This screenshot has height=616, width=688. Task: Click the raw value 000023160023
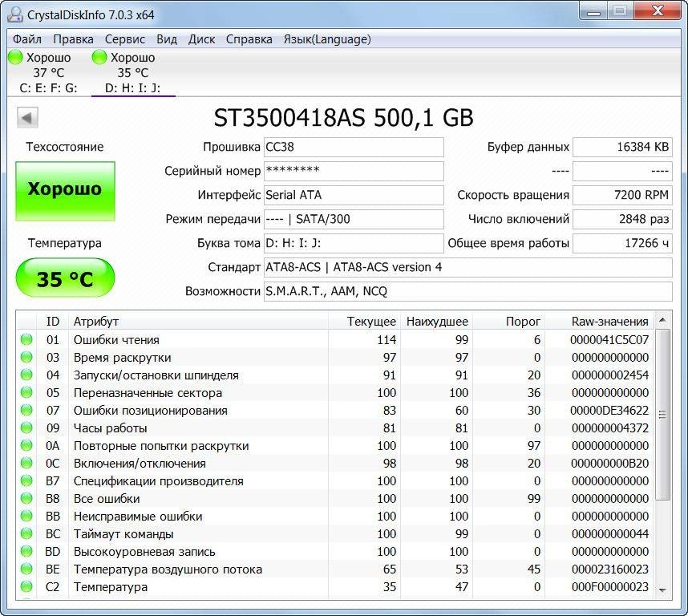pos(610,569)
